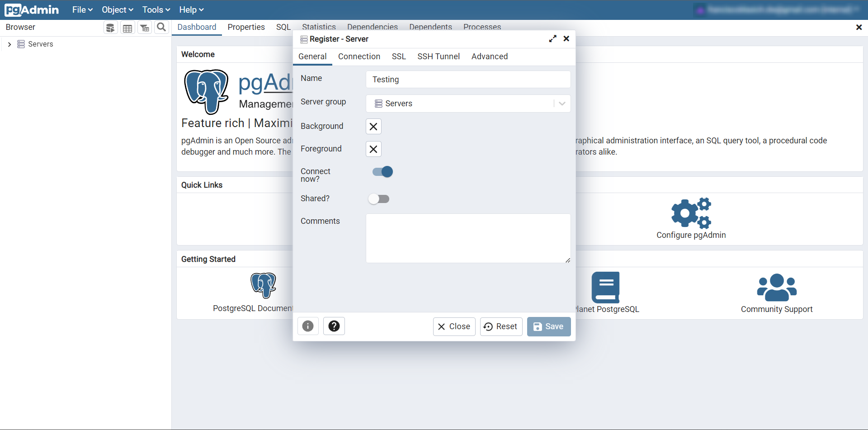Toggle the Connect now? switch off

(382, 172)
